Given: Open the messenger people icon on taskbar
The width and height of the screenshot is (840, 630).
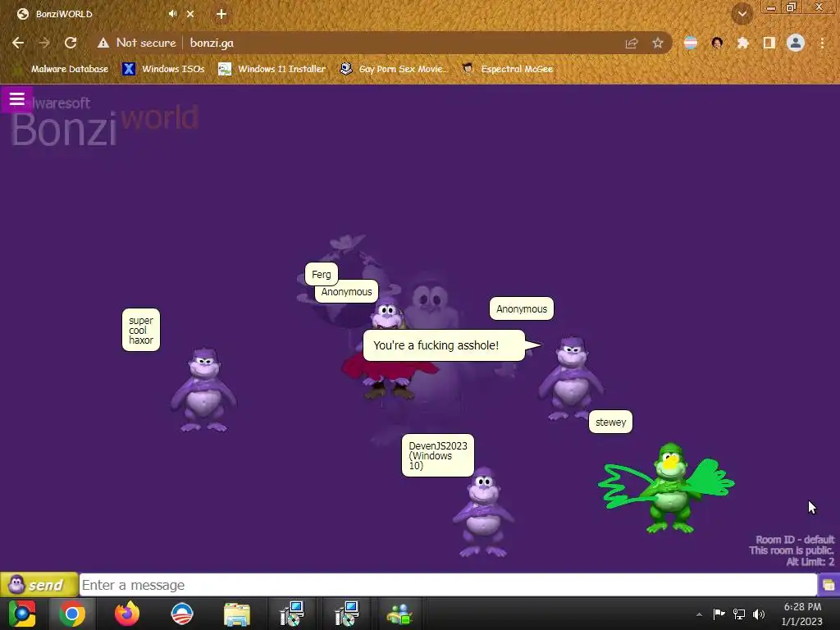Looking at the screenshot, I should (x=400, y=614).
